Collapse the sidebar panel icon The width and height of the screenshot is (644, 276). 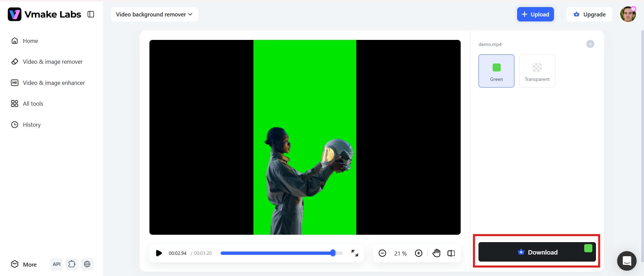(x=91, y=14)
